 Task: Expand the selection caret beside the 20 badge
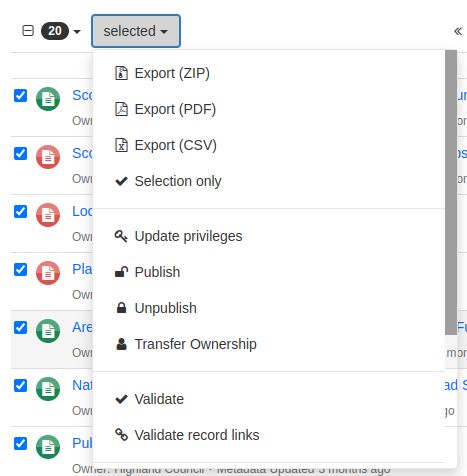point(77,32)
